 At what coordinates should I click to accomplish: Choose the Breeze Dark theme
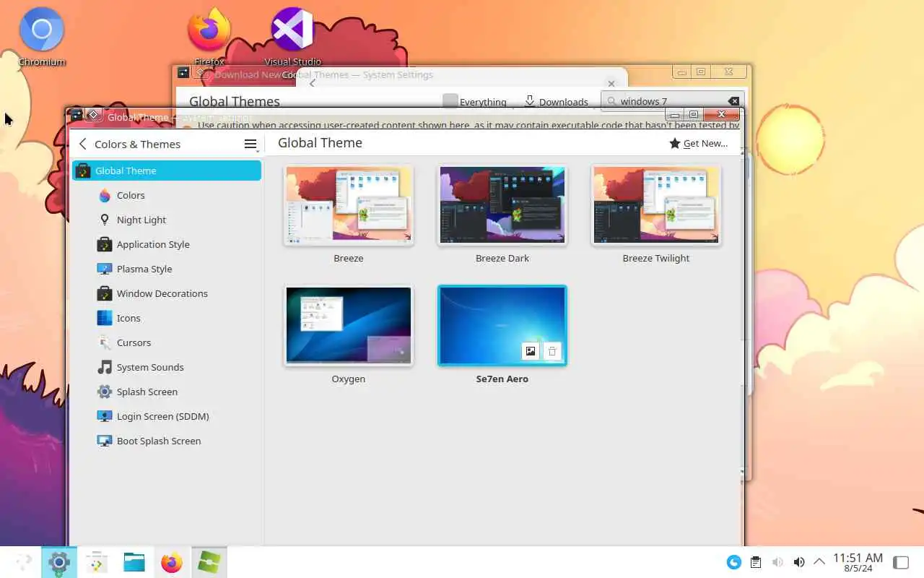(x=502, y=205)
